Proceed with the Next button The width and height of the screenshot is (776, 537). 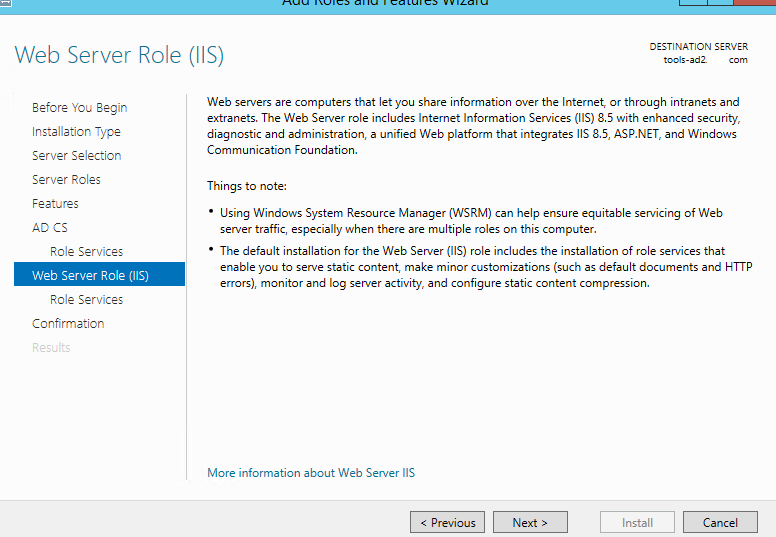click(530, 522)
